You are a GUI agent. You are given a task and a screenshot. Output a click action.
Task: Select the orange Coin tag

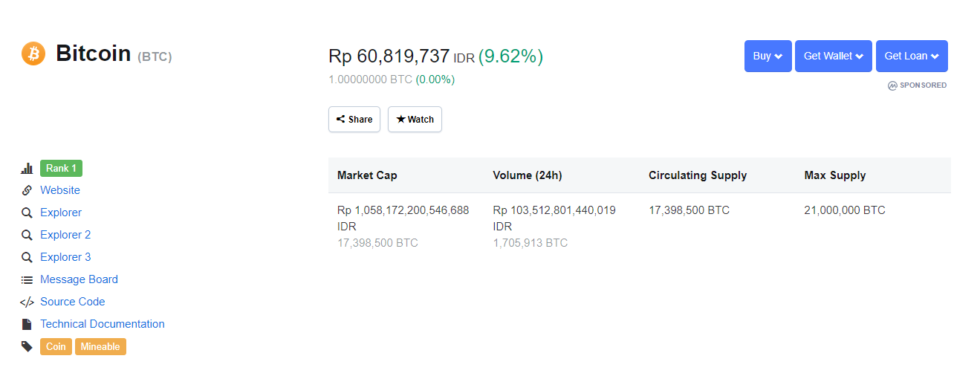56,346
